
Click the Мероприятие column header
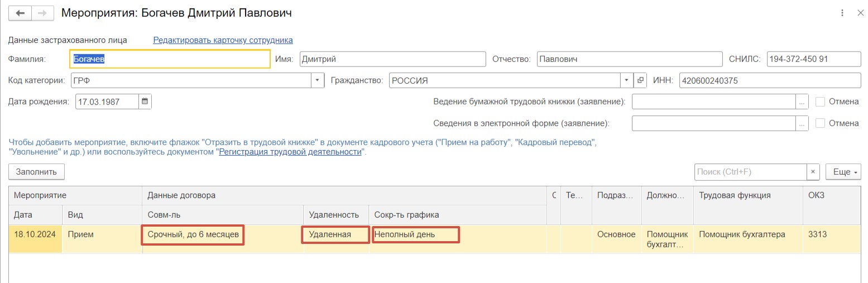[76, 195]
